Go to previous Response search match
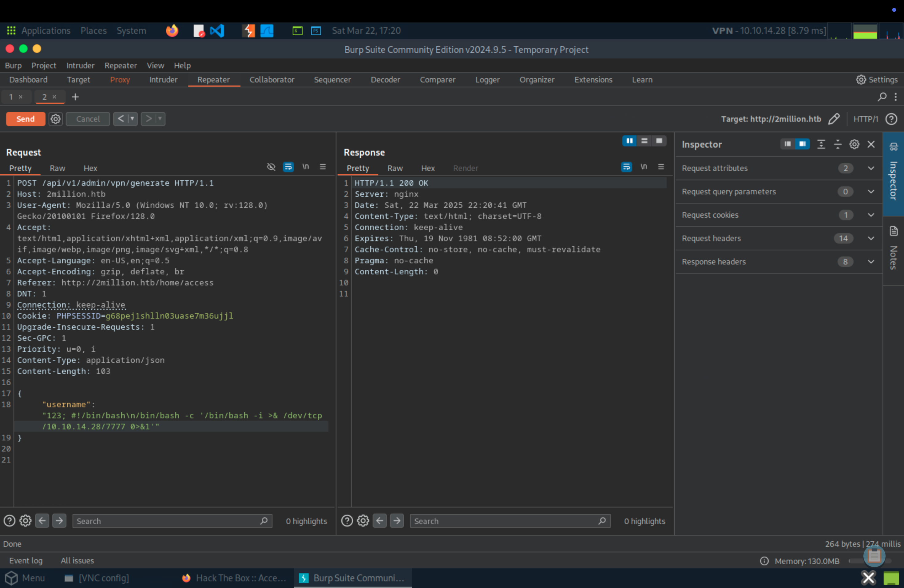Screen dimensions: 904x588 [x=379, y=520]
